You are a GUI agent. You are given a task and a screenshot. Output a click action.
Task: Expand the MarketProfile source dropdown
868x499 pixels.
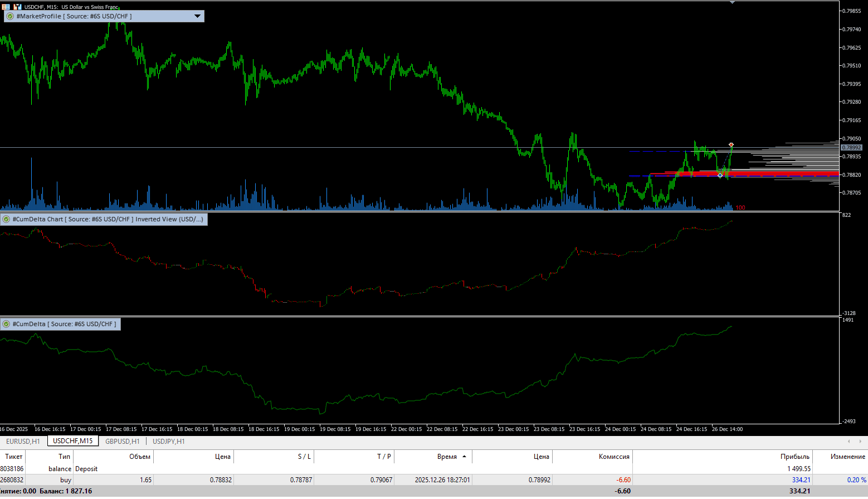[197, 16]
